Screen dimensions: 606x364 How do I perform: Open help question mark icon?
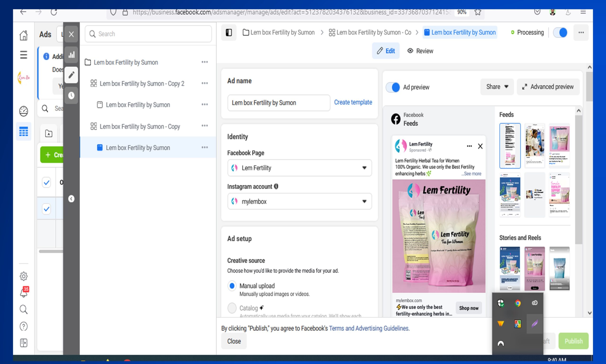click(x=23, y=326)
